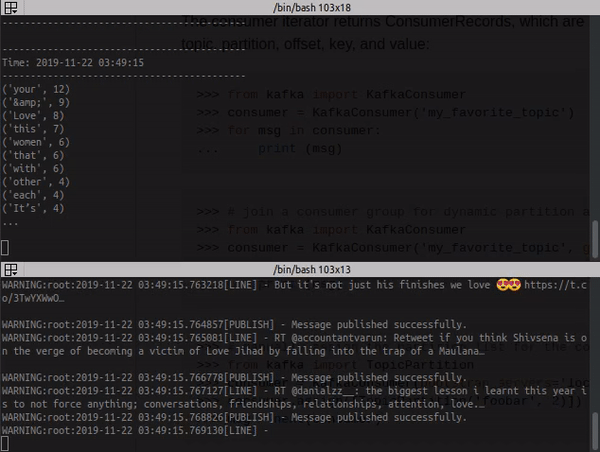Click the ('&amp;', 9) output row

(36, 103)
